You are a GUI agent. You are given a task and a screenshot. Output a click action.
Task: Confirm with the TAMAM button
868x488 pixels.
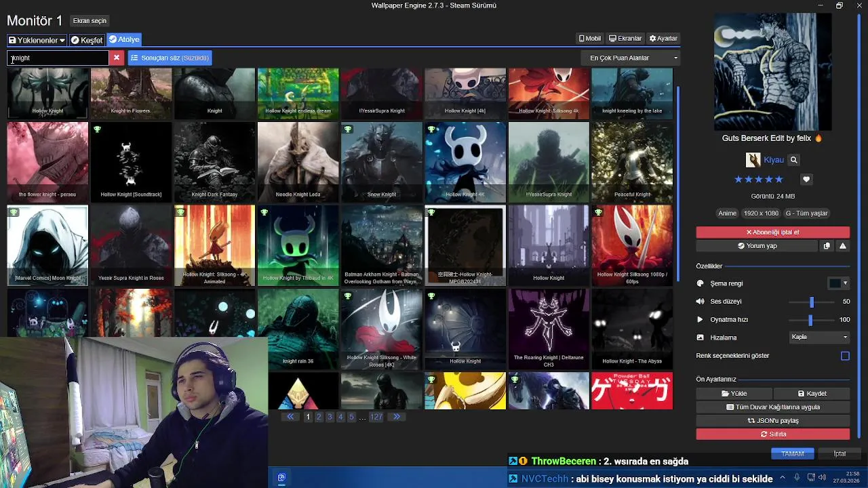point(793,453)
